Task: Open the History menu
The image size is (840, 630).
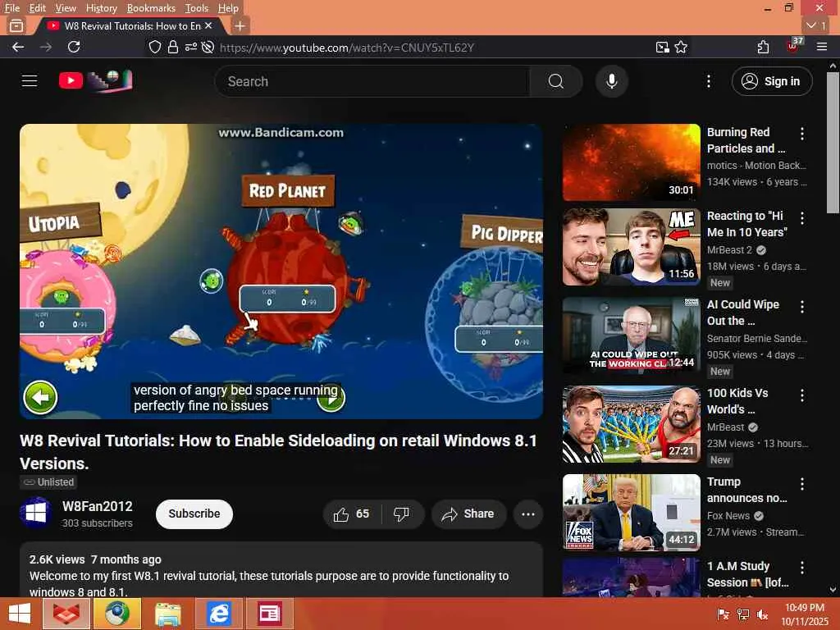Action: [101, 8]
